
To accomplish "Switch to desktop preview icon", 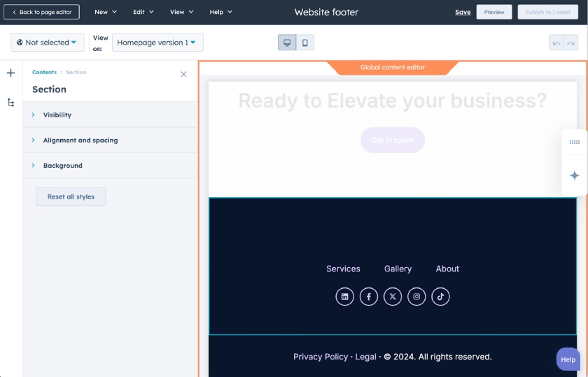I will [287, 43].
